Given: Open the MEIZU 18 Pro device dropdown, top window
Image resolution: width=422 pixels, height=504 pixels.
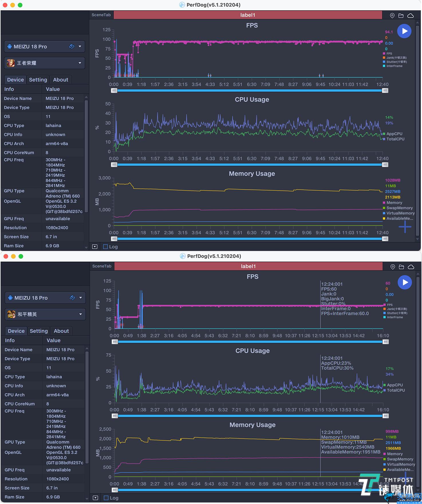Looking at the screenshot, I should (44, 46).
